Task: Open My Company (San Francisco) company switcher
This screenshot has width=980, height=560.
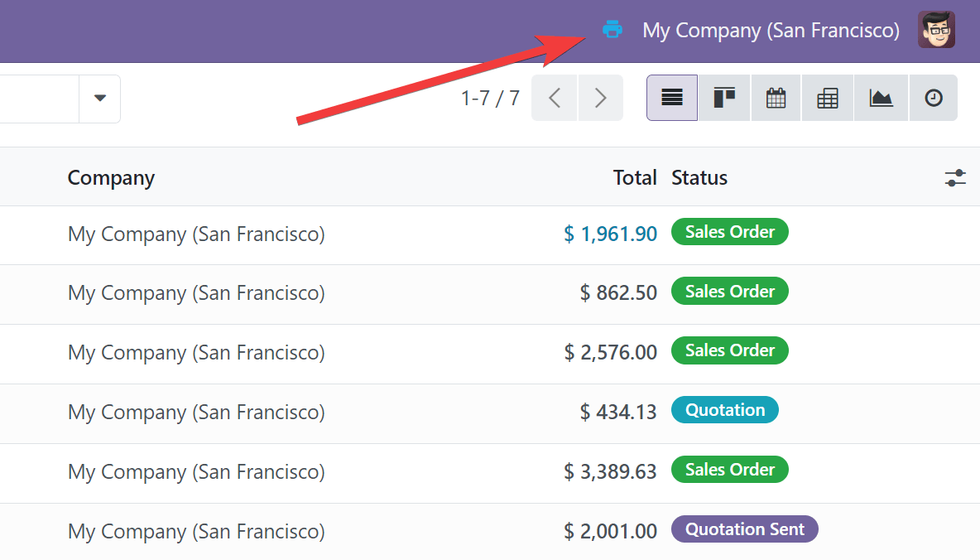Action: pos(771,31)
